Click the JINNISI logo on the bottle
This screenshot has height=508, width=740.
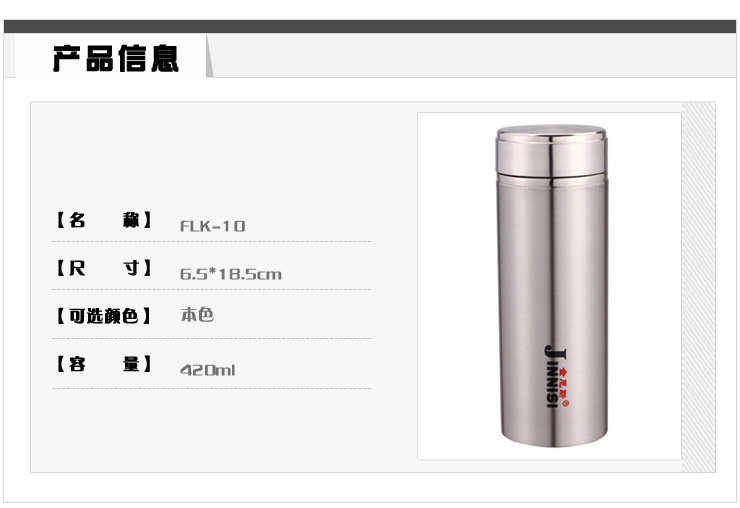coord(556,377)
